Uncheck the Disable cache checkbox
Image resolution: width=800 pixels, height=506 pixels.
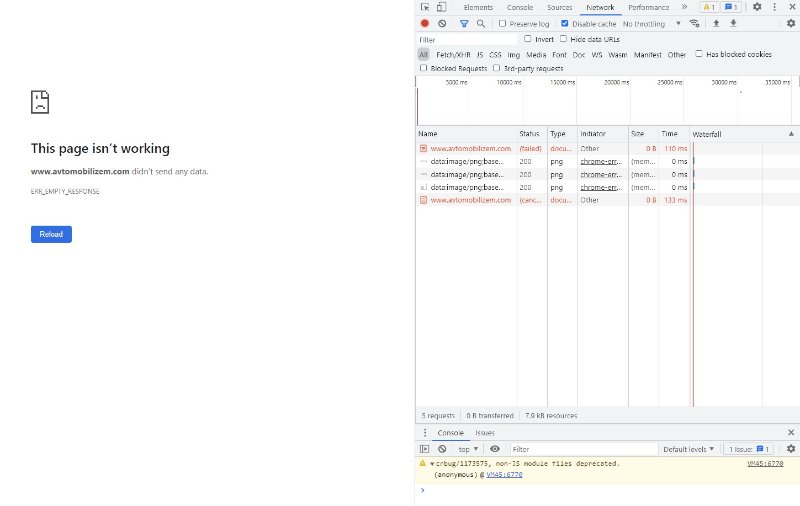pyautogui.click(x=565, y=23)
